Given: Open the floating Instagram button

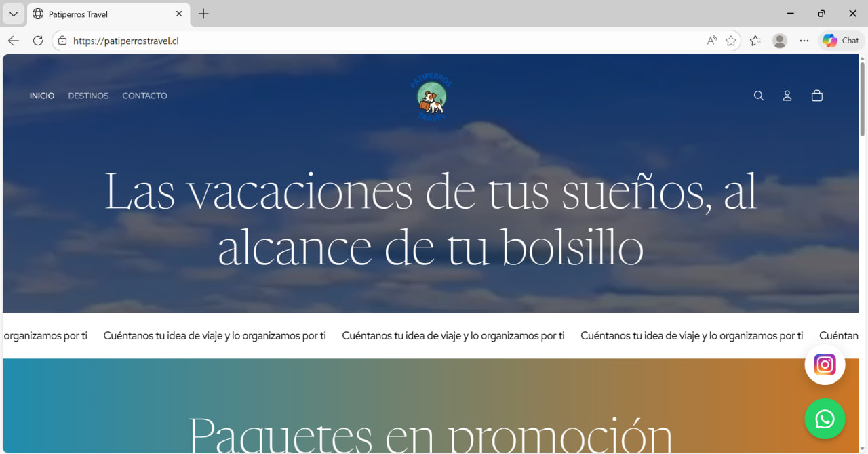Looking at the screenshot, I should 825,365.
